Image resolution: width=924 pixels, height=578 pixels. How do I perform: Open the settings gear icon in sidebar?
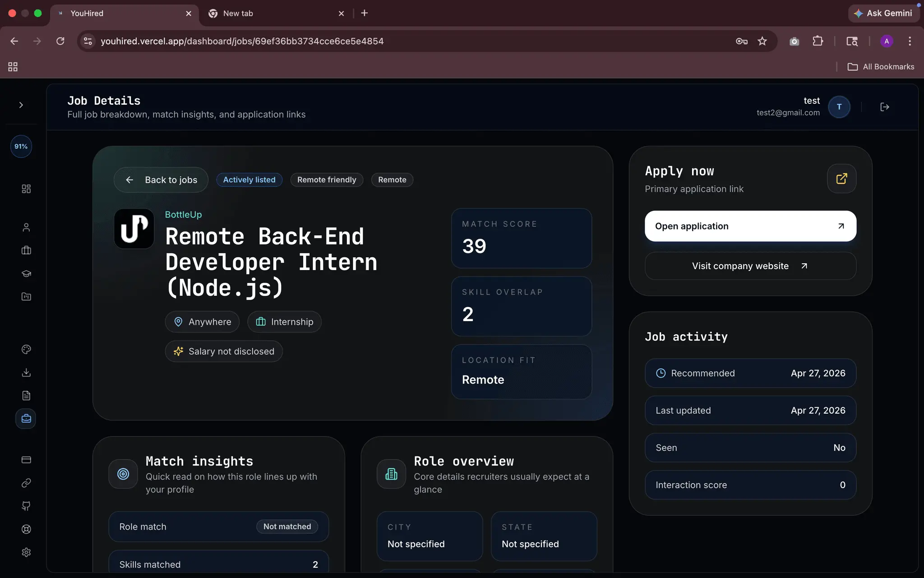click(x=26, y=552)
